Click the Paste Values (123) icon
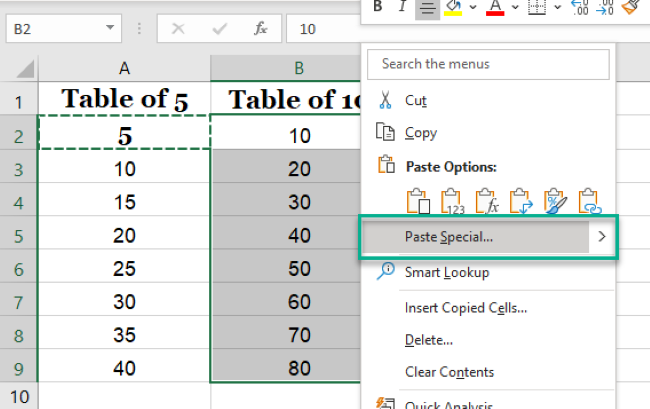650x409 pixels. coord(453,203)
